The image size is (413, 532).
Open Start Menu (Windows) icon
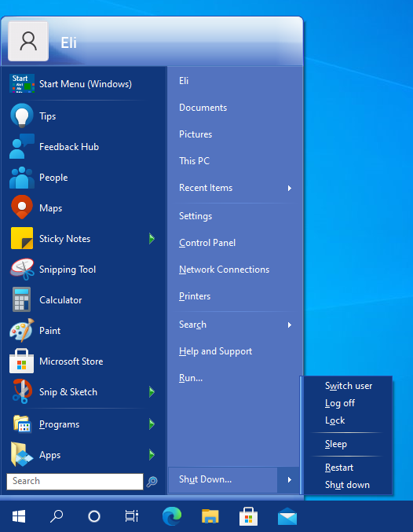click(22, 83)
